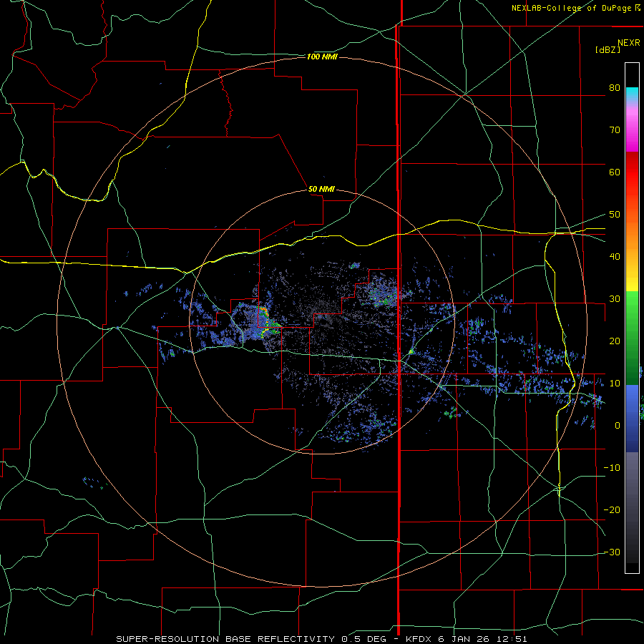Click the green segment of the color bar

(632, 338)
